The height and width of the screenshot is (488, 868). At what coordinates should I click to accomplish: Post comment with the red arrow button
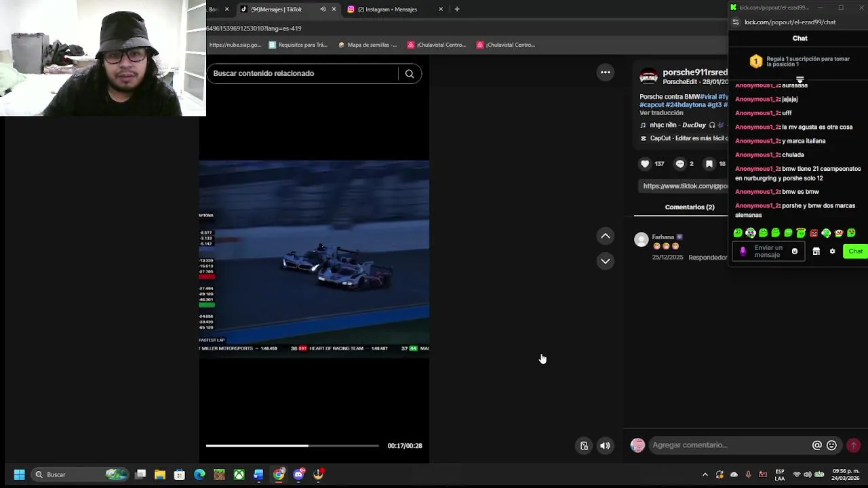(854, 445)
